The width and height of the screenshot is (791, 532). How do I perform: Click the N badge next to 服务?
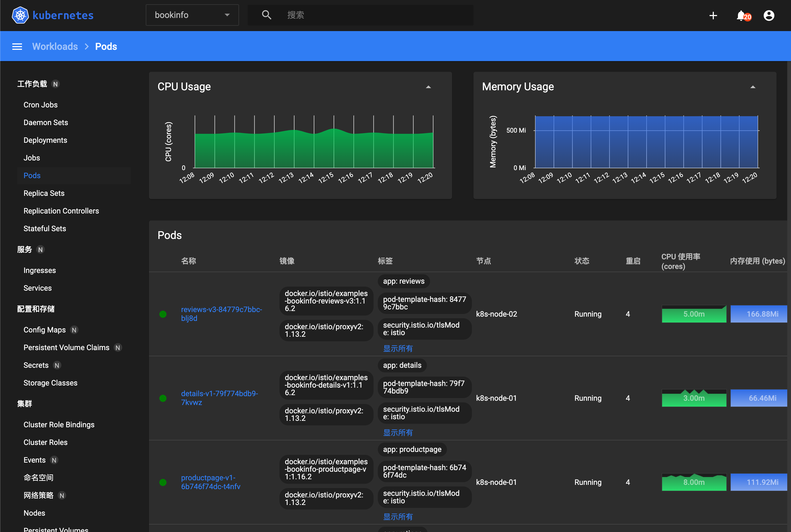(40, 250)
